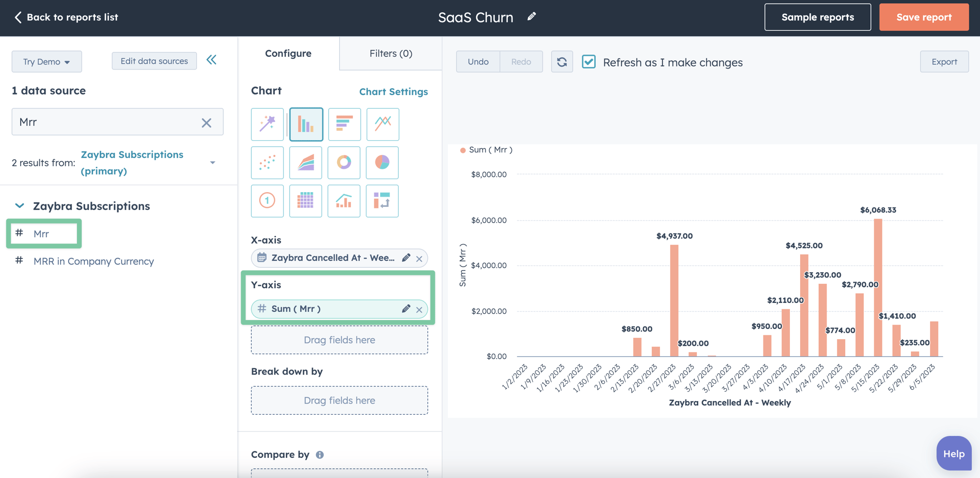Open the Try Demo dropdown
The width and height of the screenshot is (980, 478).
tap(47, 61)
